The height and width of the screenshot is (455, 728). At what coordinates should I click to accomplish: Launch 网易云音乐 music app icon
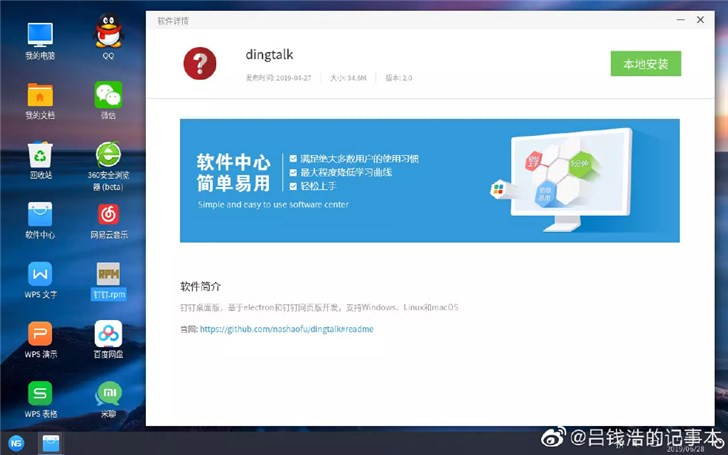click(108, 214)
